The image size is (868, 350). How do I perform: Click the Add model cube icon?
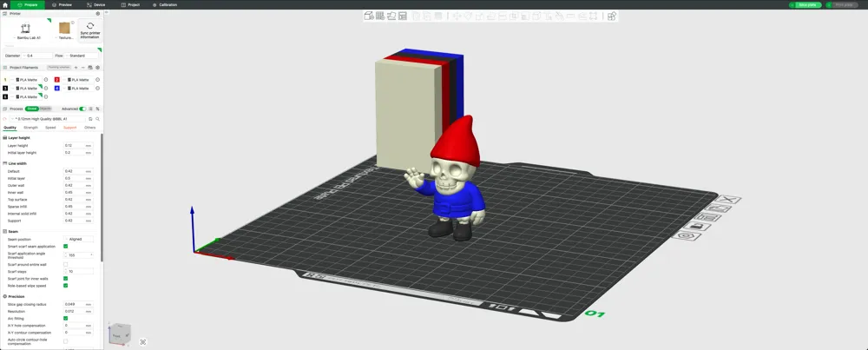[369, 16]
